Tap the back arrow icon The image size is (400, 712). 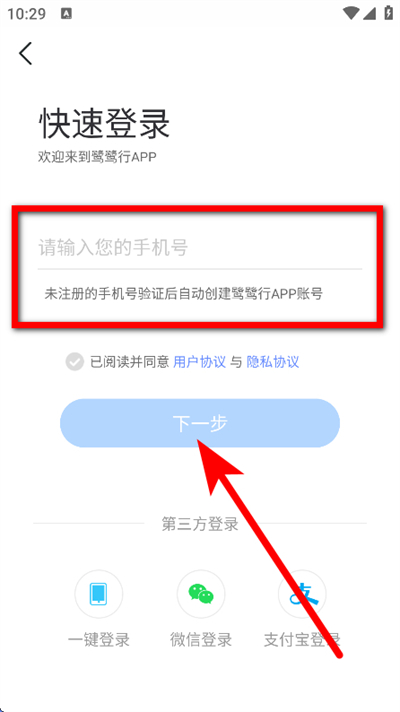25,54
